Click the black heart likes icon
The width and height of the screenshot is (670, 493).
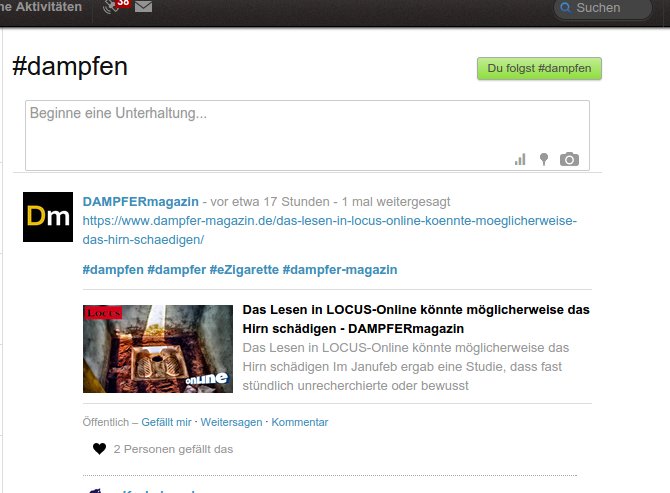tap(99, 449)
